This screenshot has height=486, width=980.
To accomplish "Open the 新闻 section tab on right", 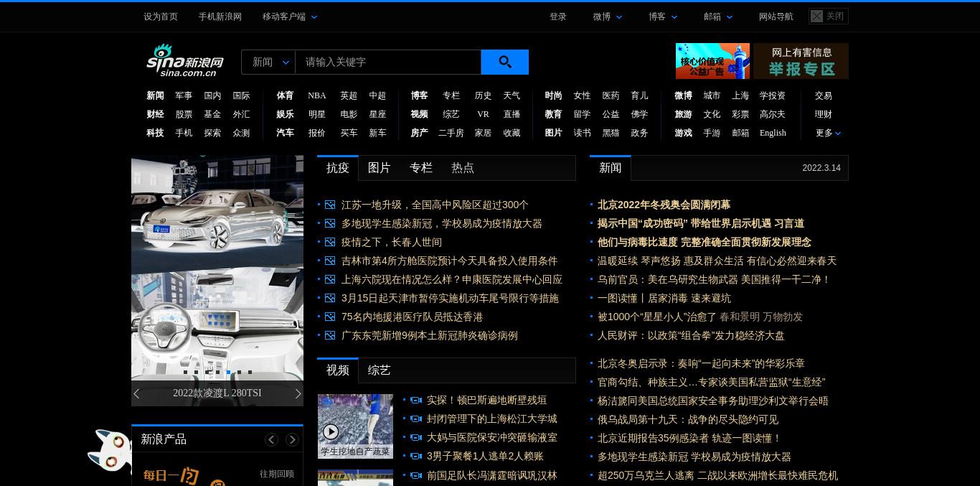I will tap(611, 168).
